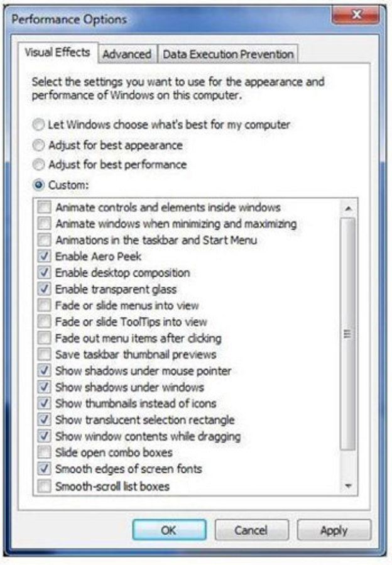The height and width of the screenshot is (565, 392).
Task: Switch to the Advanced tab
Action: click(127, 55)
